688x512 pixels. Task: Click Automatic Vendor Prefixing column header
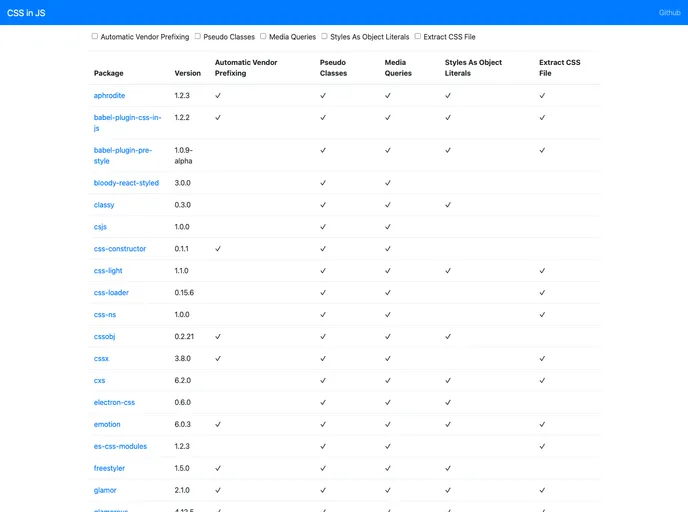tap(246, 68)
